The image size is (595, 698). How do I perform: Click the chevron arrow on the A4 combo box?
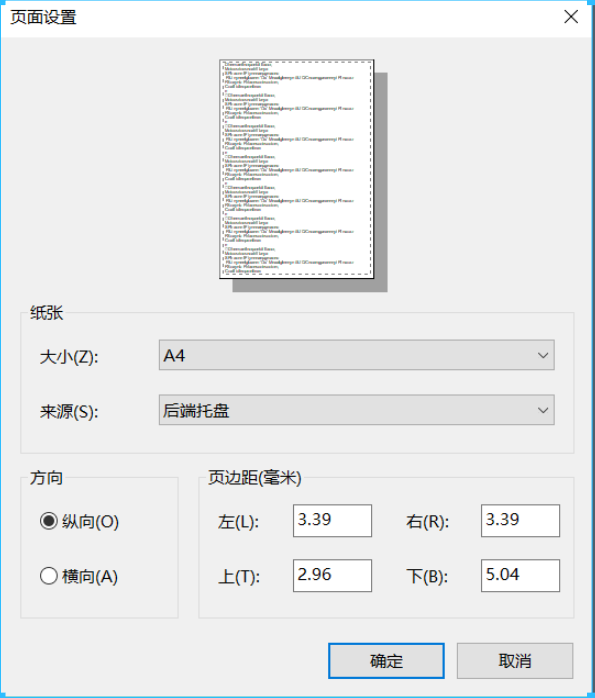click(x=542, y=355)
